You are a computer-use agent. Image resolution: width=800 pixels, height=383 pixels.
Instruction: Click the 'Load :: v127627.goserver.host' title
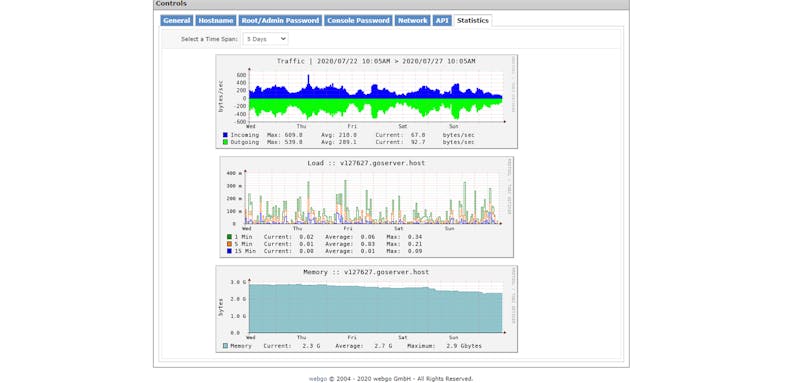(x=366, y=163)
